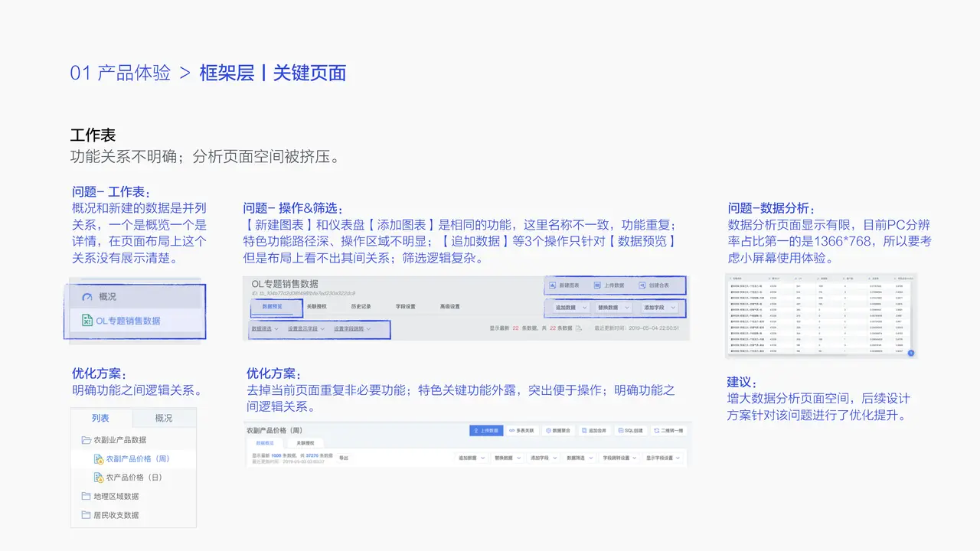Expand the 设置字段跳转 dropdown
980x551 pixels.
tap(352, 329)
